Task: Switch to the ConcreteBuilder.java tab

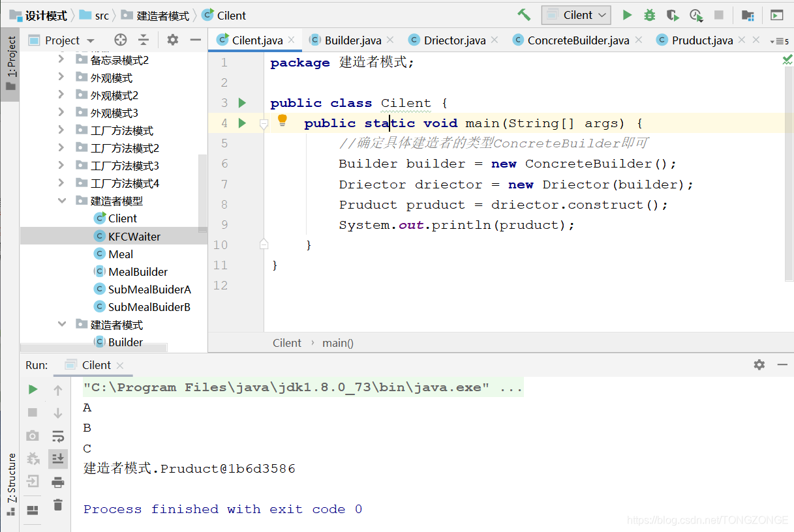Action: [578, 40]
